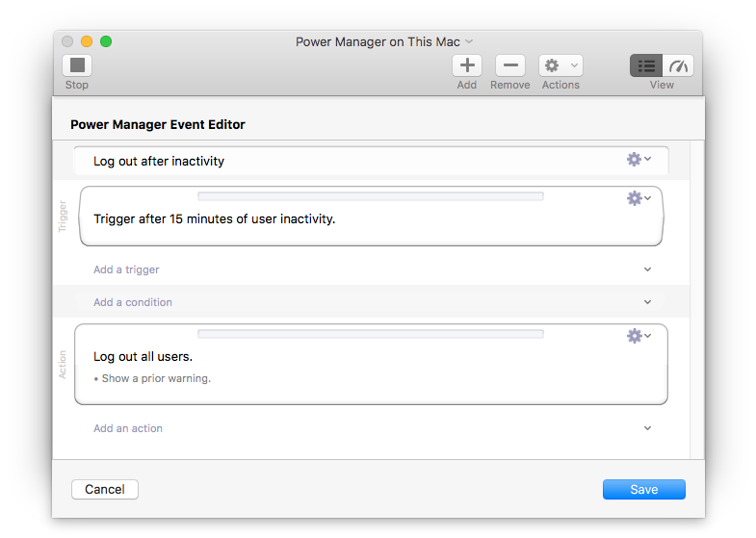Click the Remove minus toolbar button
The width and height of the screenshot is (756, 538).
(x=510, y=65)
